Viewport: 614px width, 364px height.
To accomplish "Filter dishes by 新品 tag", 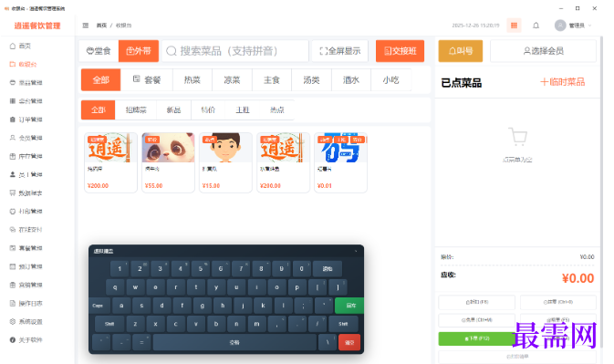I will click(173, 110).
